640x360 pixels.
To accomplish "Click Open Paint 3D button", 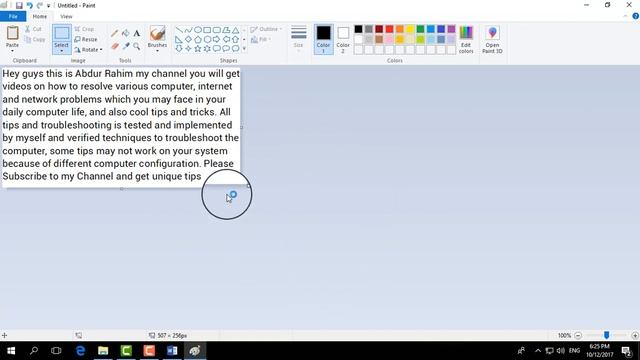I will point(492,39).
